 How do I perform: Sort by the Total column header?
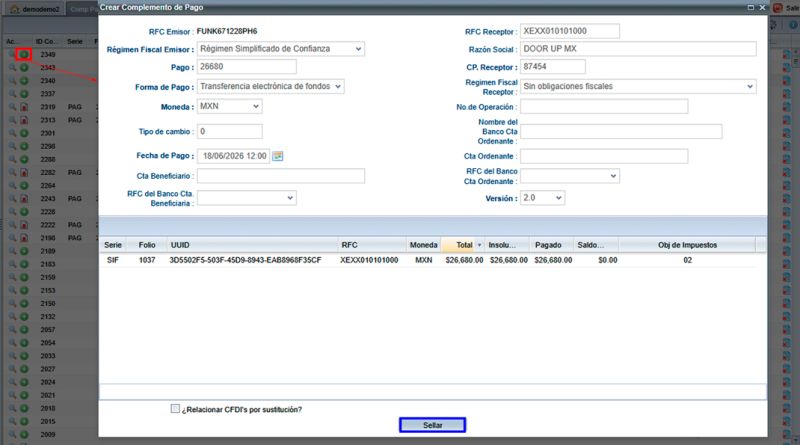(x=462, y=245)
